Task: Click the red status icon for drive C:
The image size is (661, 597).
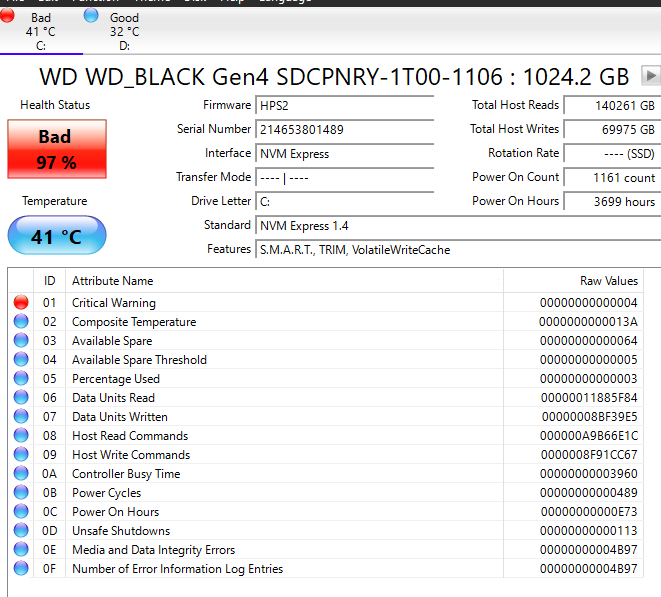Action: pyautogui.click(x=7, y=16)
